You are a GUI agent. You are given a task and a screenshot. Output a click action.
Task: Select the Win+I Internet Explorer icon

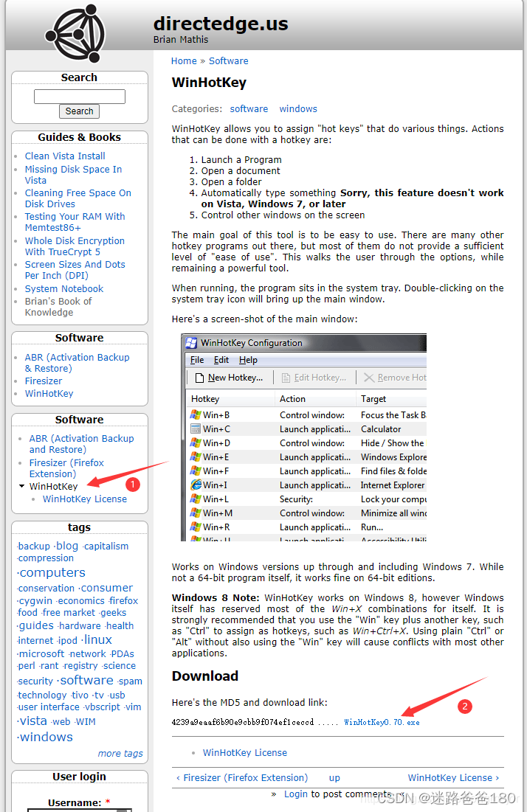(196, 485)
